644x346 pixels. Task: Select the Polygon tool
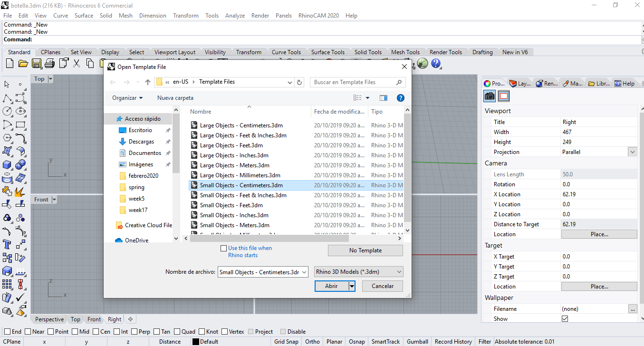7,138
